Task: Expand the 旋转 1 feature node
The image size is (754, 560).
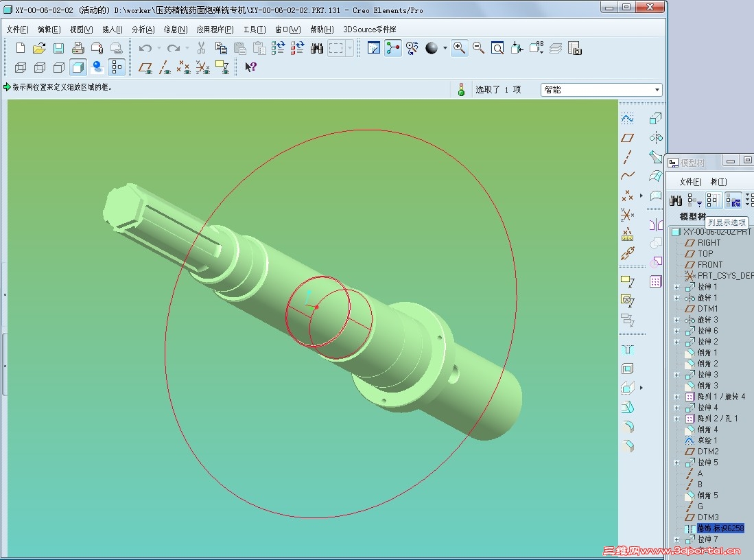Action: tap(676, 298)
